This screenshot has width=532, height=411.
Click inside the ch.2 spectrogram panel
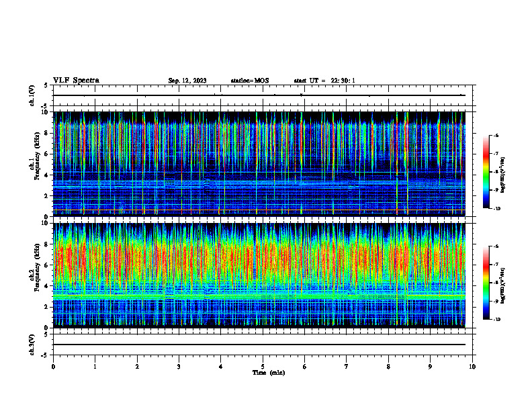click(x=259, y=275)
